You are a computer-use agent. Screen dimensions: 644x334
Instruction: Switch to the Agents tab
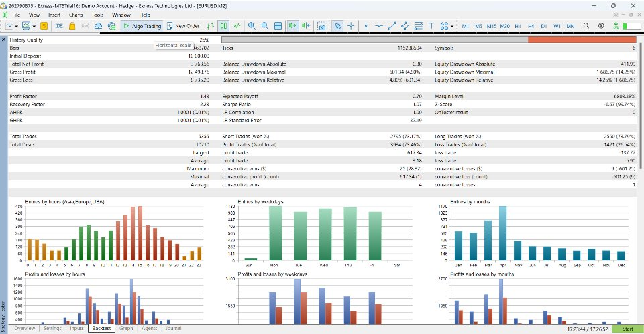pyautogui.click(x=150, y=328)
